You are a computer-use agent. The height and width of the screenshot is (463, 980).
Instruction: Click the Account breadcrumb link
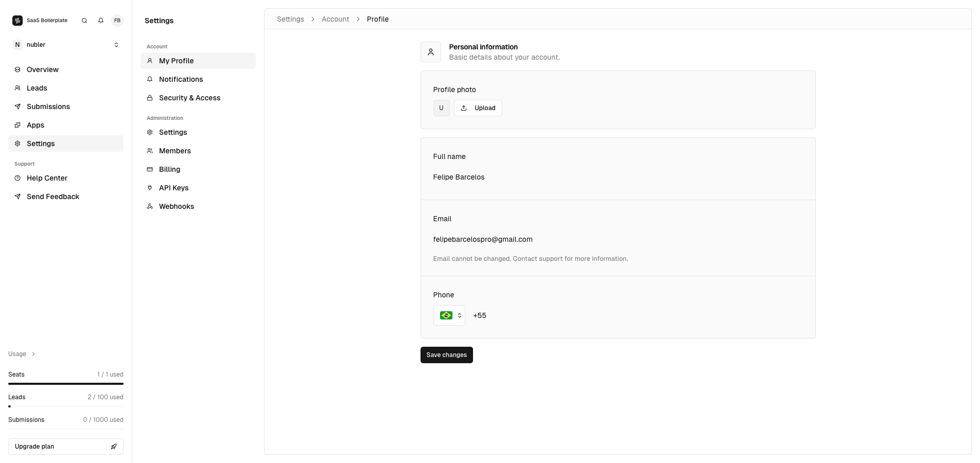(x=335, y=19)
